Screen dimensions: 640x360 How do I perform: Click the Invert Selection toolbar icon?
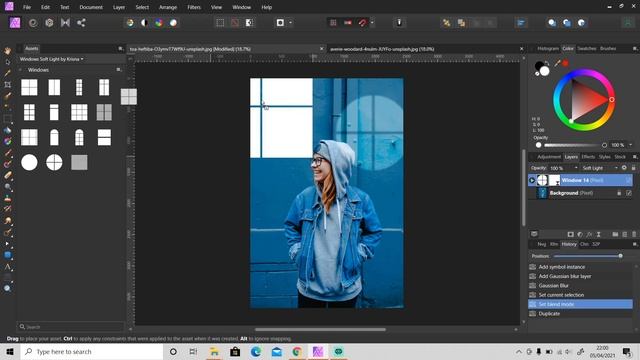point(249,23)
